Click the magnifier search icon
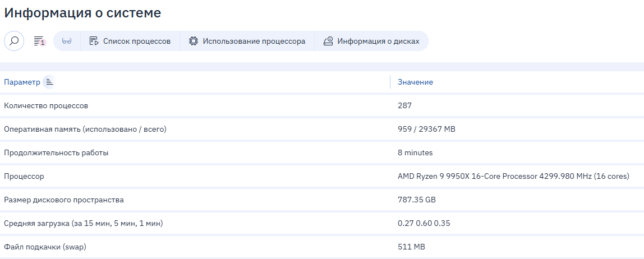 14,41
